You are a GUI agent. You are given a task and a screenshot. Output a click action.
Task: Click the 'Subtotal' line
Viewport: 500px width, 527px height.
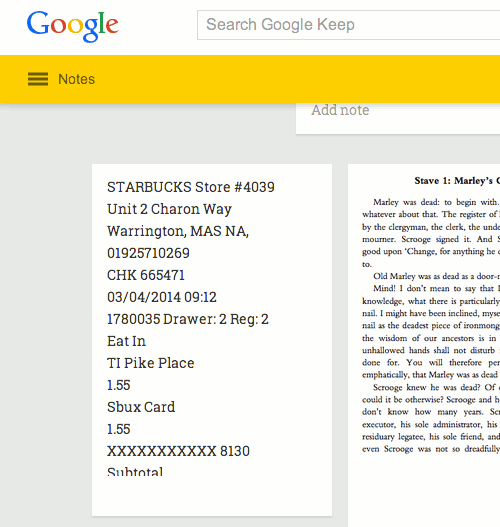[135, 471]
